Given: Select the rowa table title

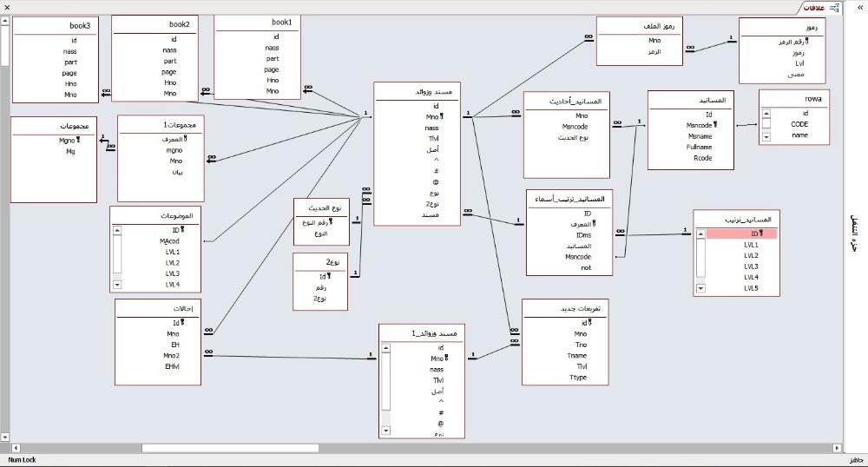Looking at the screenshot, I should click(813, 99).
